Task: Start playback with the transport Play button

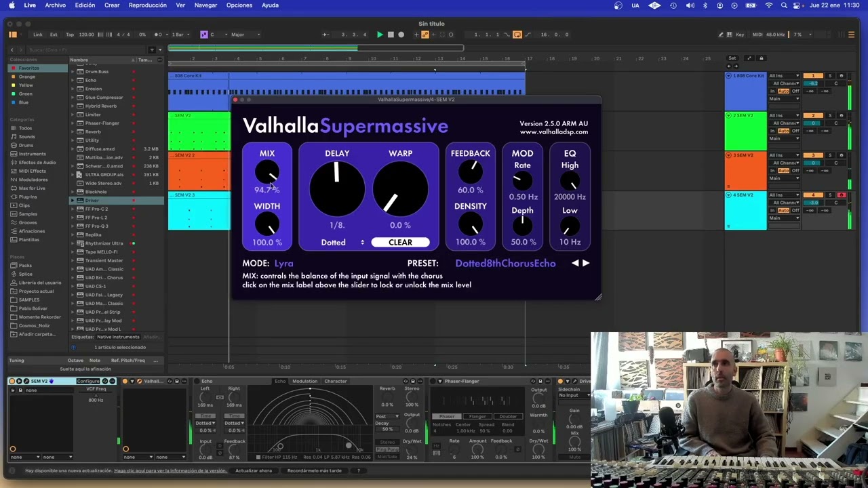Action: click(380, 35)
